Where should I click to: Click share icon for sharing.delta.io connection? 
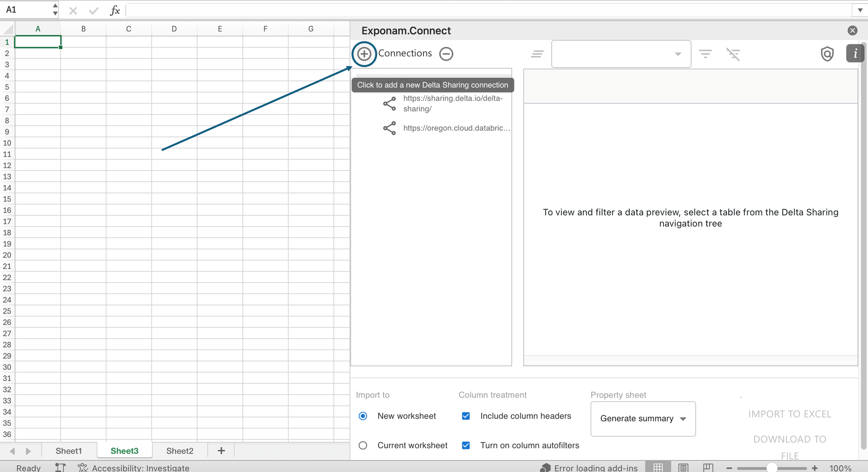click(x=390, y=103)
